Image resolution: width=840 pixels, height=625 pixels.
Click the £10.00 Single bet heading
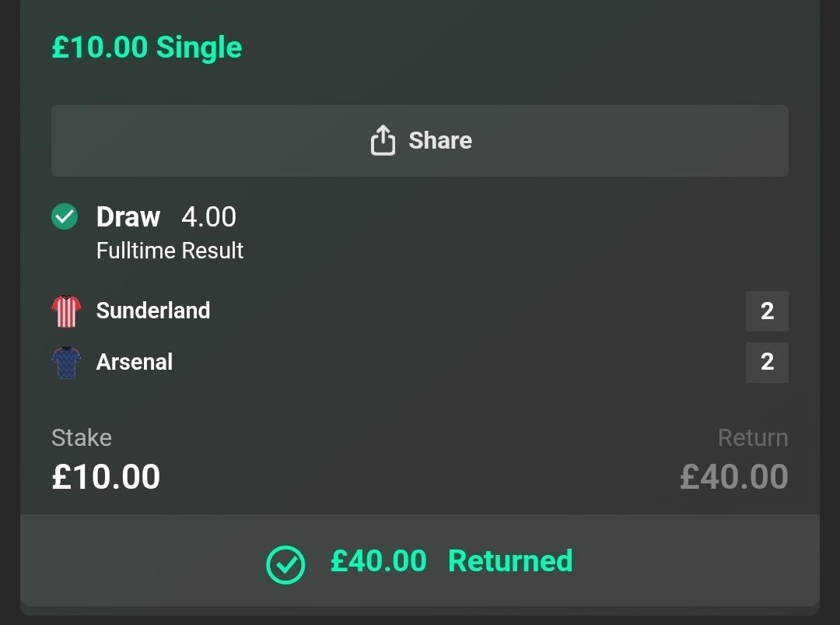pyautogui.click(x=147, y=47)
